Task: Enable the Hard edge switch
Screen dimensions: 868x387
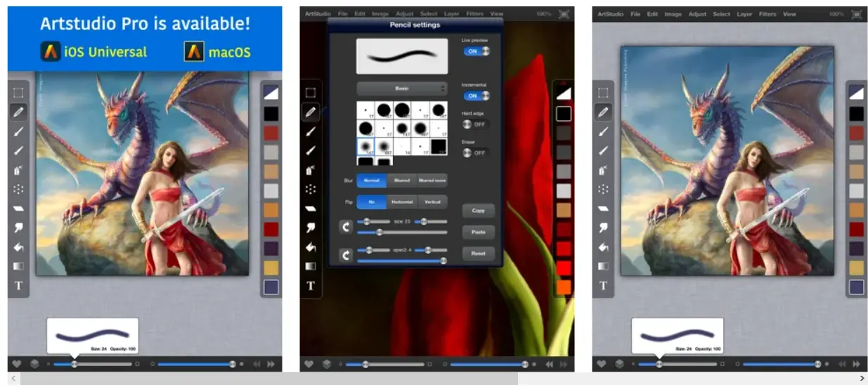Action: pyautogui.click(x=476, y=124)
